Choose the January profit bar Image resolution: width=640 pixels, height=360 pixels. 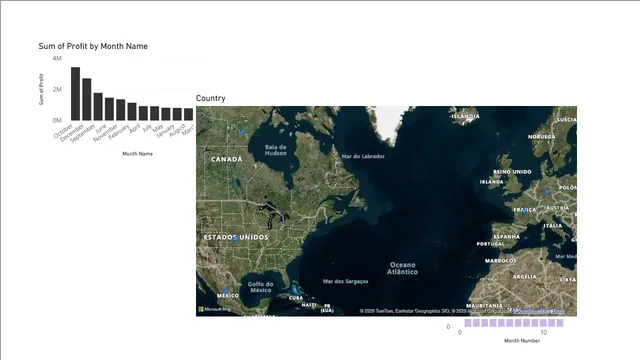pos(177,114)
